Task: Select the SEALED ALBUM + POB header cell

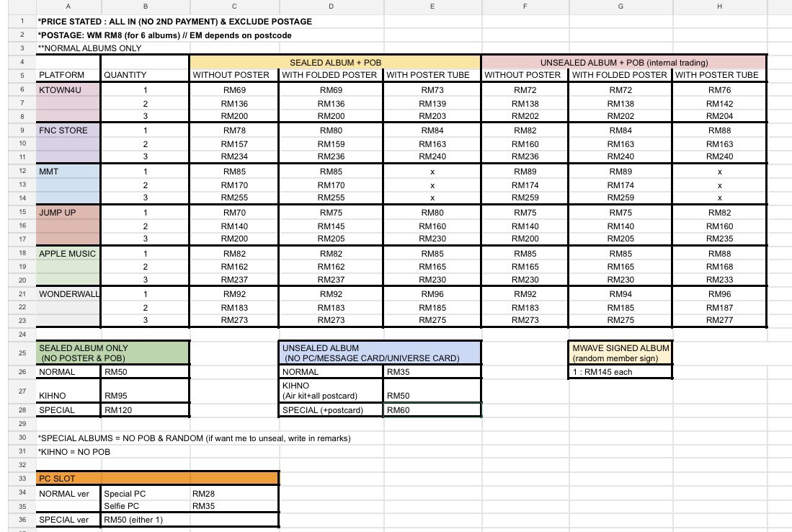Action: [335, 62]
